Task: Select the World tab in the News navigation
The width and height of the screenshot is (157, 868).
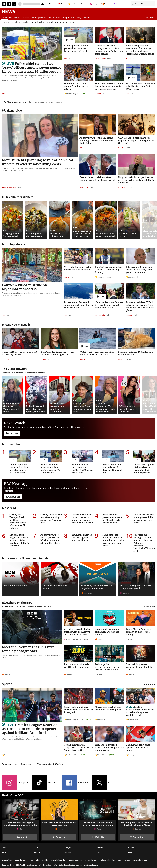Action: [17, 18]
